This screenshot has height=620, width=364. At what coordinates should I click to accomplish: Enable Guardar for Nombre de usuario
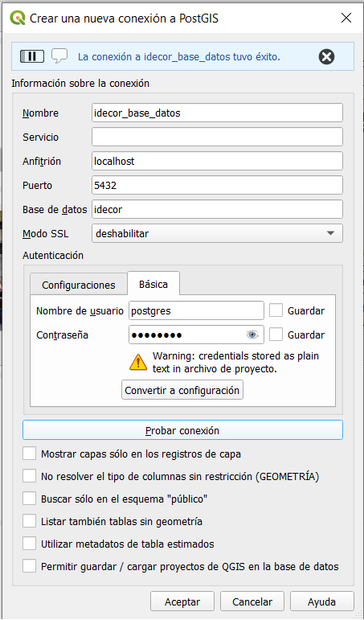[276, 310]
